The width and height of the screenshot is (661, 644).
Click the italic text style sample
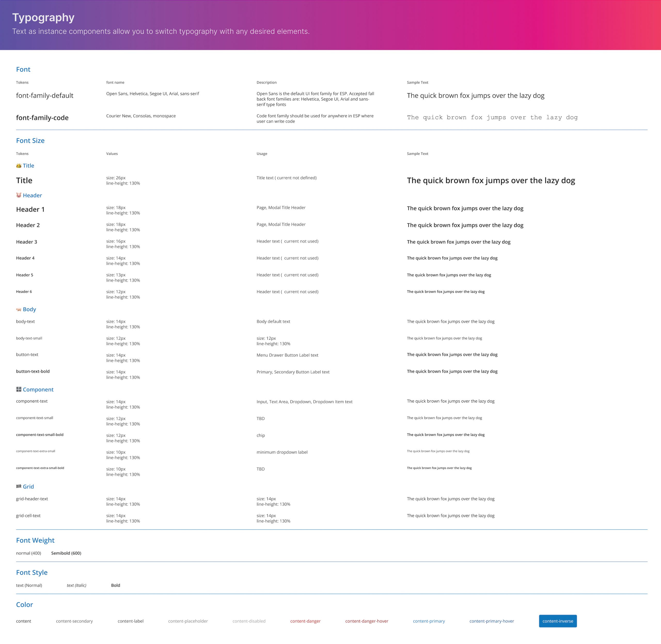pyautogui.click(x=76, y=585)
